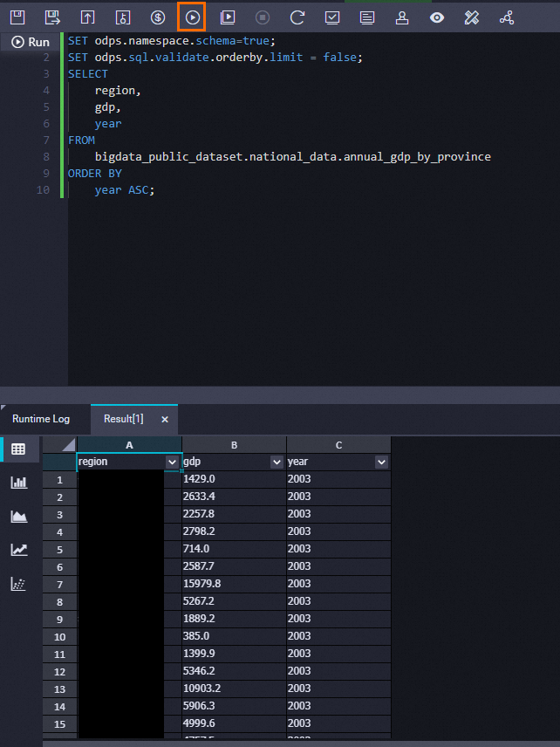Click gdp cell 5906.3
The image size is (560, 747).
[234, 706]
